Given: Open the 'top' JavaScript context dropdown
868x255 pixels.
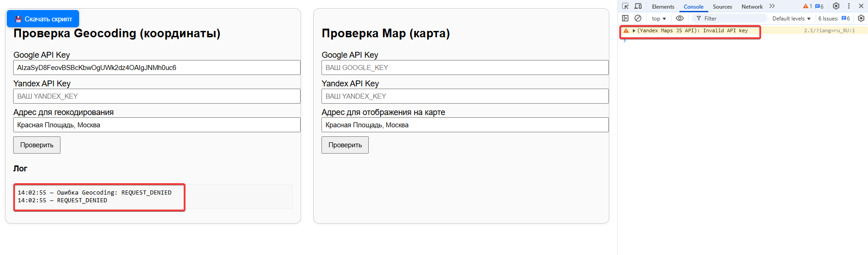Looking at the screenshot, I should [658, 19].
